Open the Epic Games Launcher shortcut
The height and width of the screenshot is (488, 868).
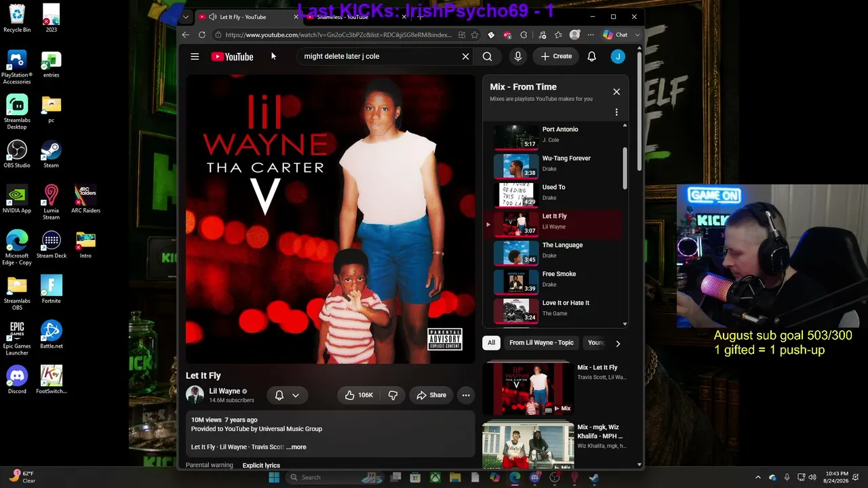coord(17,338)
